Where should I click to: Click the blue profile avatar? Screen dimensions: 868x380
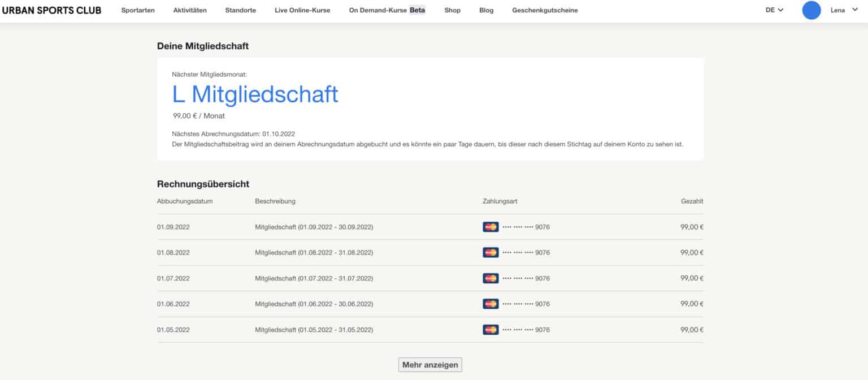[x=811, y=10]
